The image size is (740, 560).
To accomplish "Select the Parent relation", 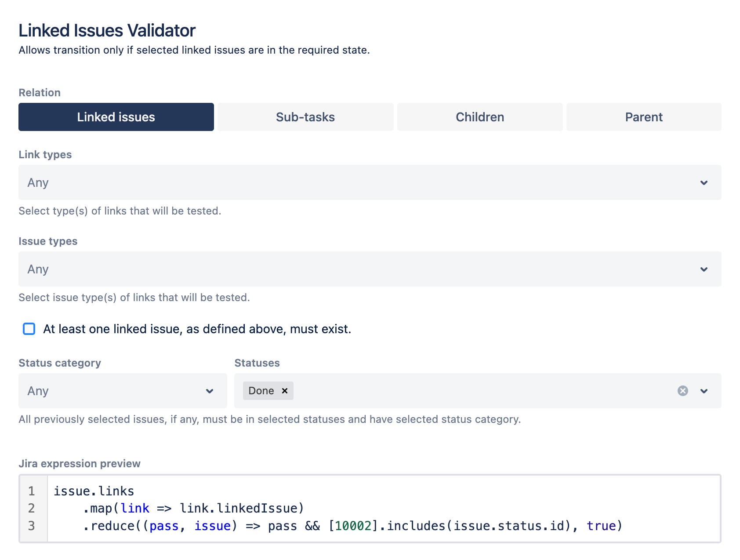I will pos(643,117).
